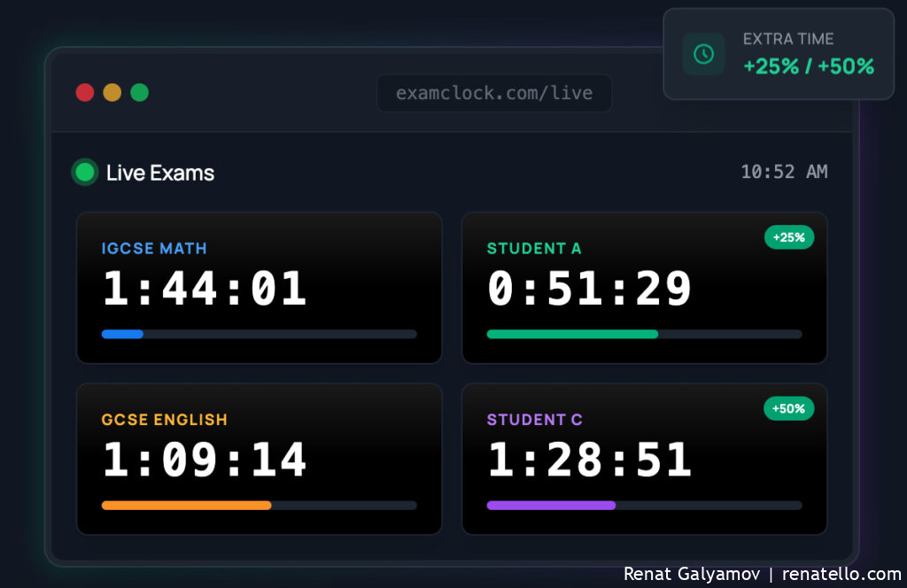The width and height of the screenshot is (907, 588).
Task: Click the yellow window dot
Action: tap(112, 93)
